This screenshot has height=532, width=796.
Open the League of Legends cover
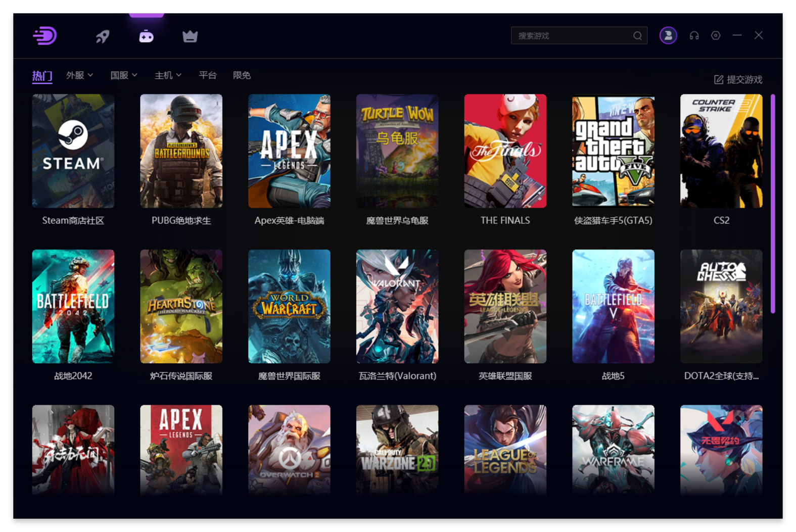click(x=505, y=450)
